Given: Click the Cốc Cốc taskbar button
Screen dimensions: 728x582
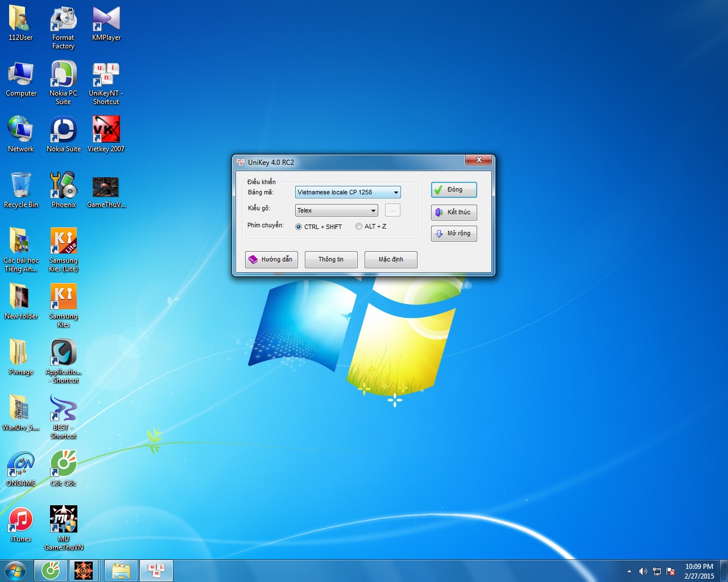Looking at the screenshot, I should coord(51,571).
